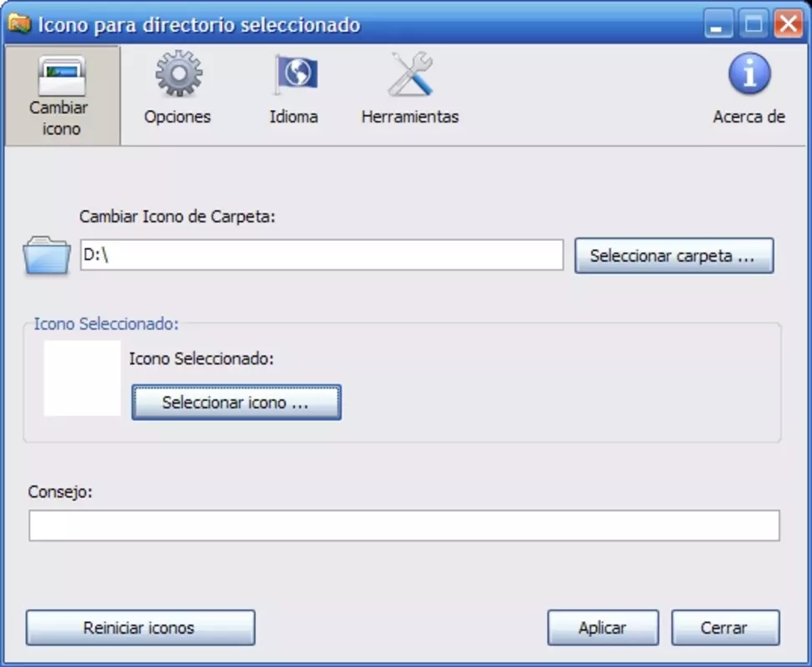Click the app icon in the title bar
The image size is (812, 667).
click(20, 24)
